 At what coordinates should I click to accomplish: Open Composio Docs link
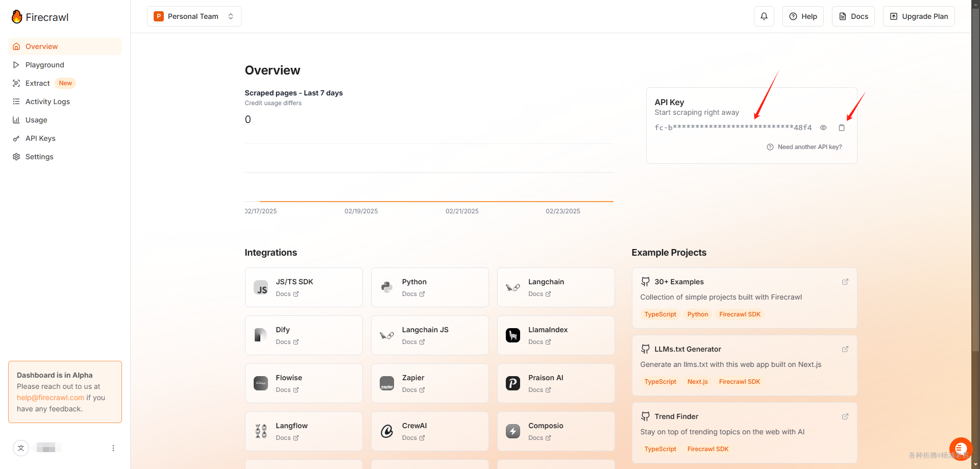click(540, 438)
